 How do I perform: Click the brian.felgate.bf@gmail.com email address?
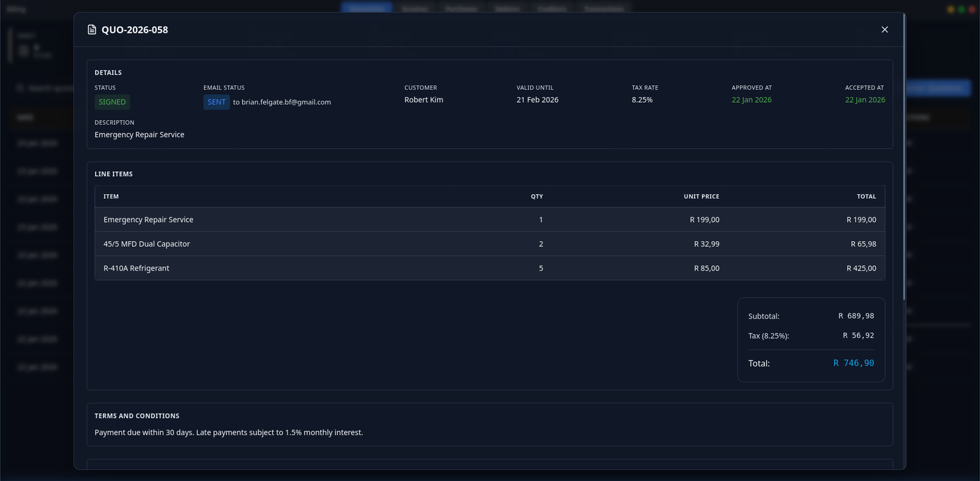click(x=286, y=102)
